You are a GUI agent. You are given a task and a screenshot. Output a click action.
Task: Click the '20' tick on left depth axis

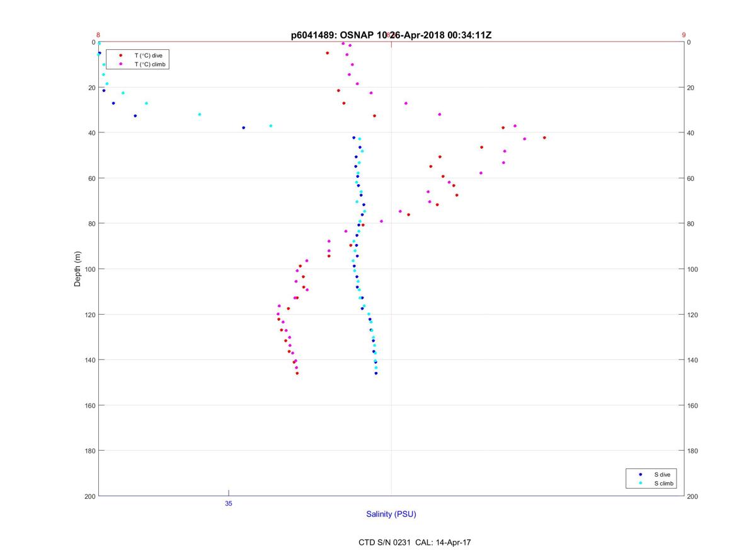(91, 88)
